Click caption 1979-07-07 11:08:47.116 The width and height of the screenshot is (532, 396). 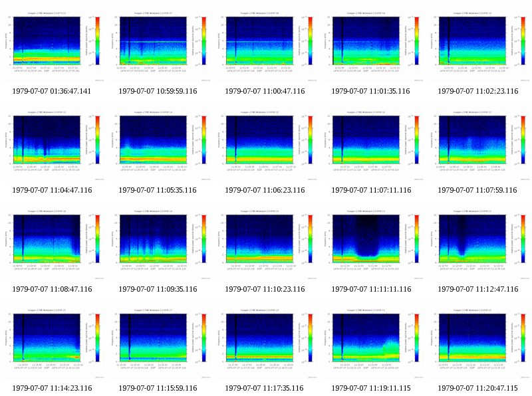tap(52, 289)
